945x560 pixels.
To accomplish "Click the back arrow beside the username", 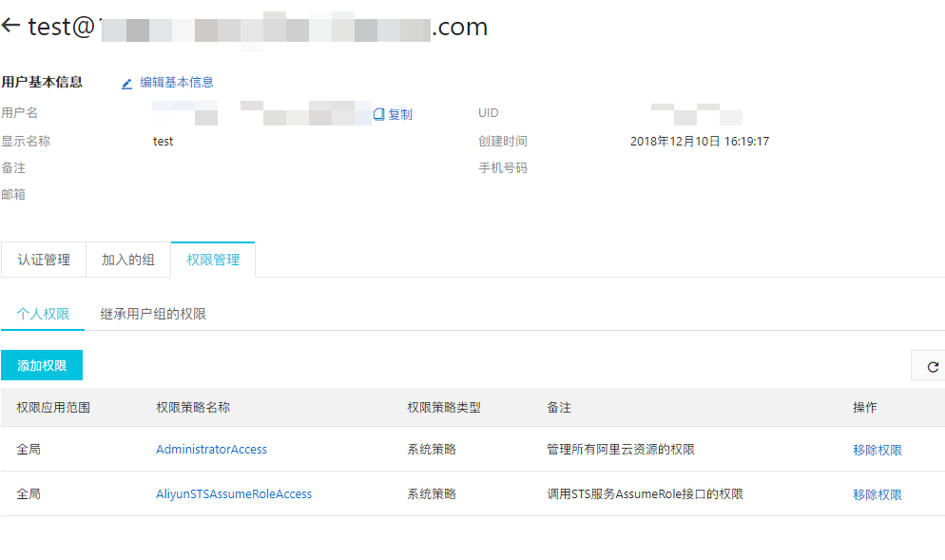I will pos(11,26).
